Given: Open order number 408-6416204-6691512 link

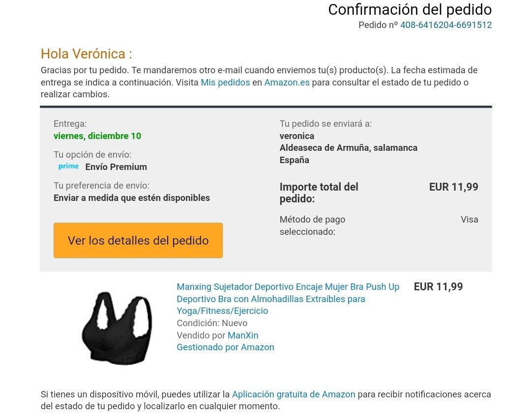Looking at the screenshot, I should 445,25.
